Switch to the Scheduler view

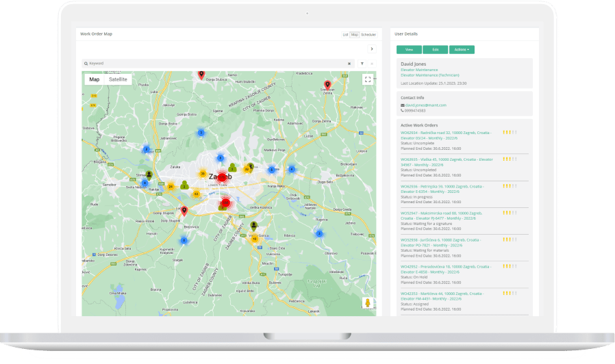tap(368, 34)
